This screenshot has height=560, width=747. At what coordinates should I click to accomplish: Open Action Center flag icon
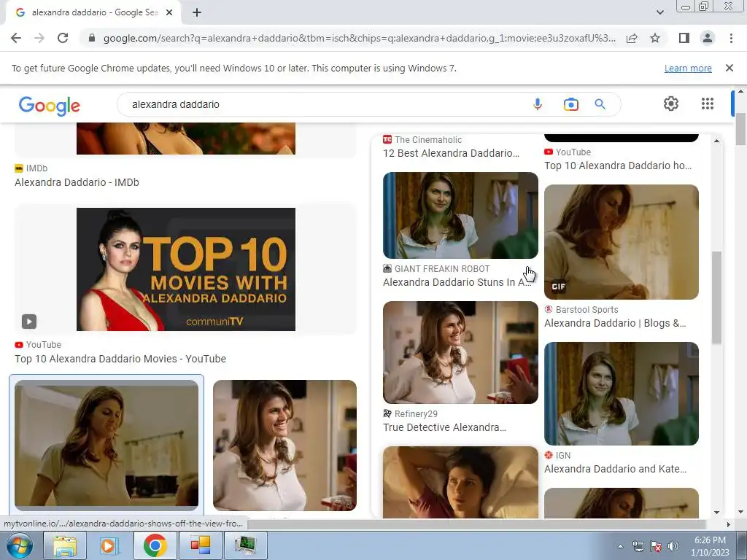click(656, 546)
